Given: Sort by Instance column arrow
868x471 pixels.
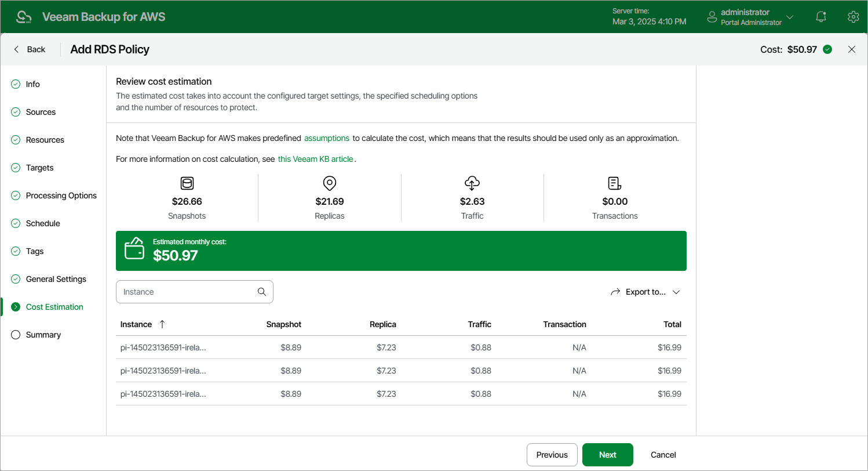Looking at the screenshot, I should click(x=162, y=324).
